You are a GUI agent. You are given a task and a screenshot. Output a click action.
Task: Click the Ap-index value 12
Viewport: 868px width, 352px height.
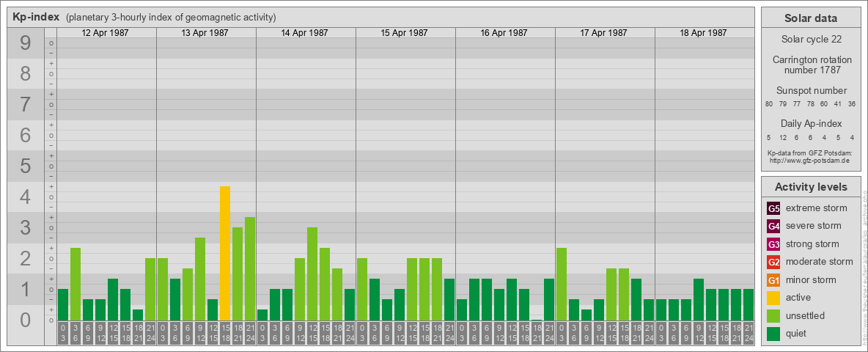coord(783,137)
